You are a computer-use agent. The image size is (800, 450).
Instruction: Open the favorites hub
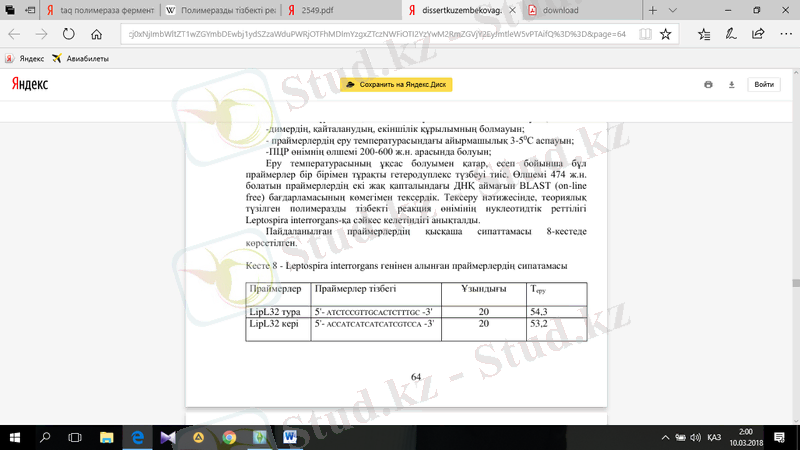coord(704,34)
